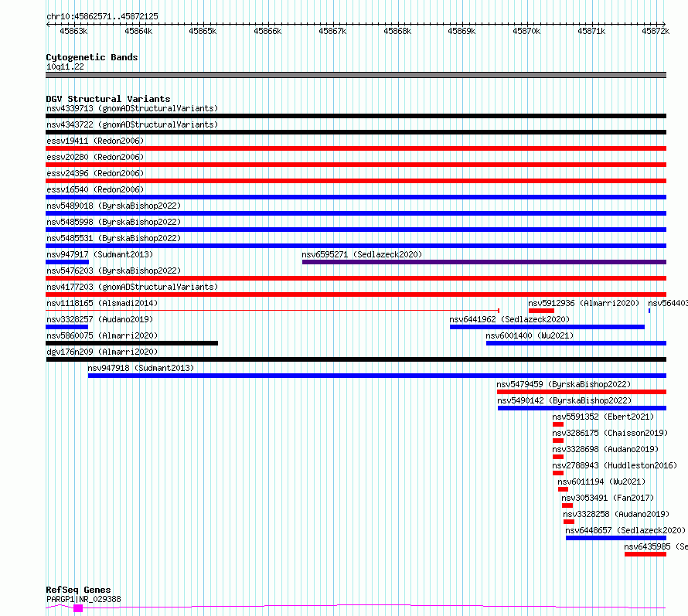688x616 pixels.
Task: Click the gray cytogenetic band bar
Action: coord(356,75)
